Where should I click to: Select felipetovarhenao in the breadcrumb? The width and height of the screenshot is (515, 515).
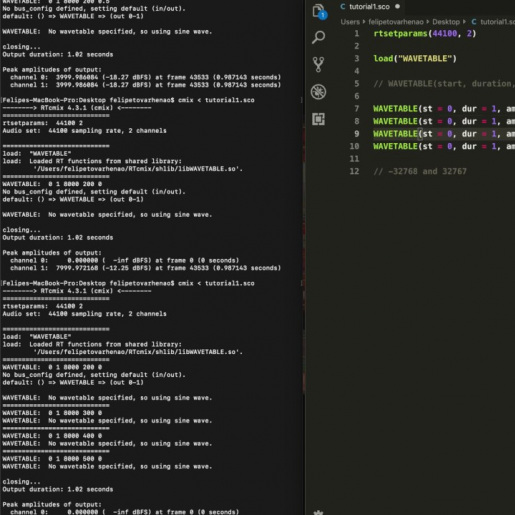pos(396,22)
